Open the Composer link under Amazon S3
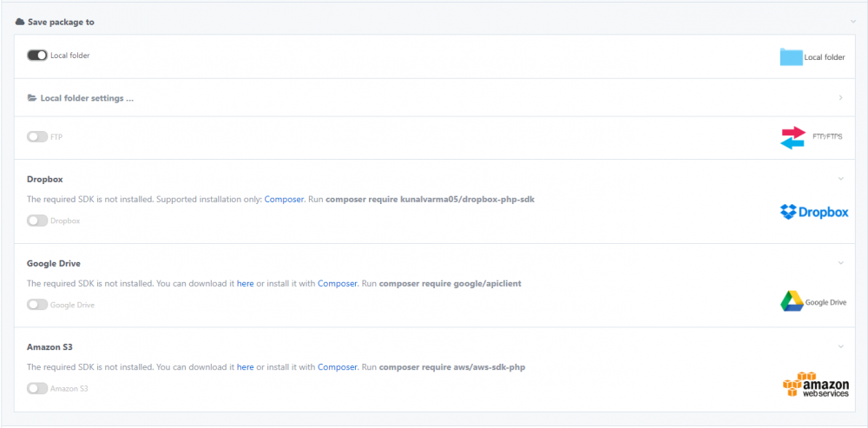Viewport: 868px width, 428px height. pyautogui.click(x=337, y=367)
